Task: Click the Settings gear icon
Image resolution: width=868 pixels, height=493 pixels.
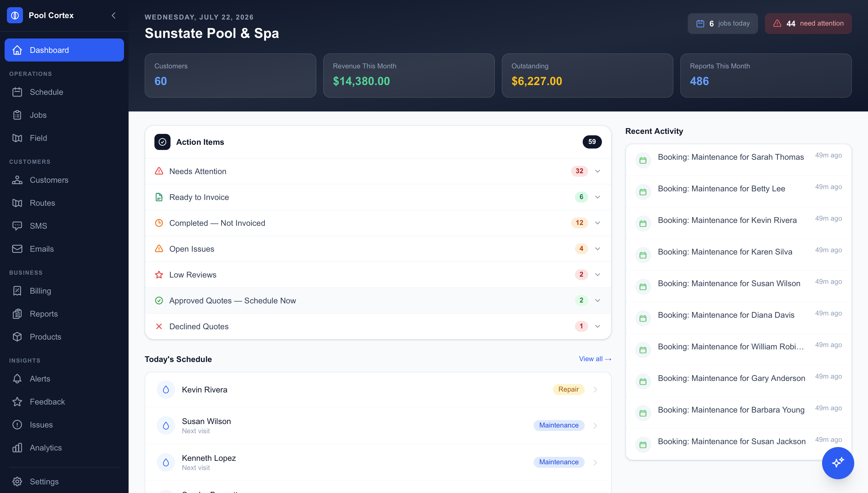Action: pos(17,482)
